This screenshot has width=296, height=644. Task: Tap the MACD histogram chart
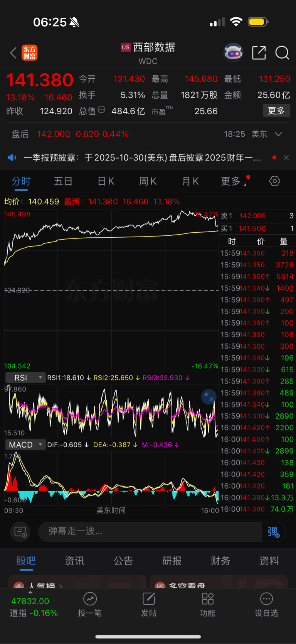click(111, 478)
